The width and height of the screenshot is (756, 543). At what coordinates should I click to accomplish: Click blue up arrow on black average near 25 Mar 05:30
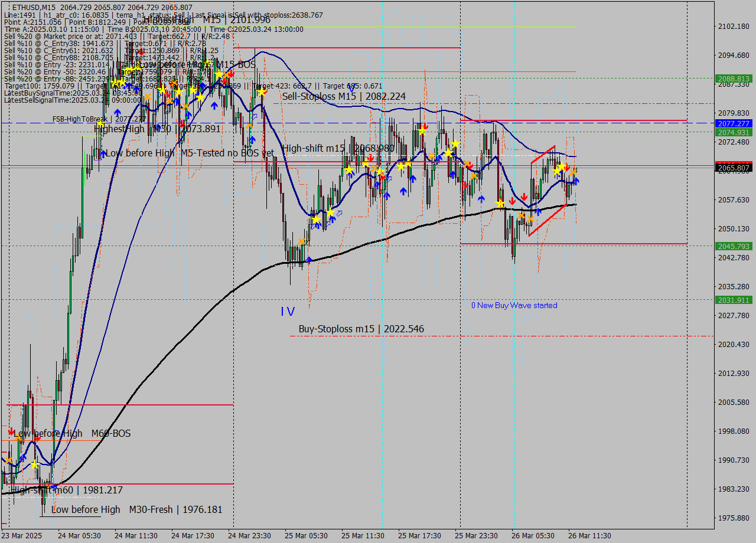pos(309,259)
